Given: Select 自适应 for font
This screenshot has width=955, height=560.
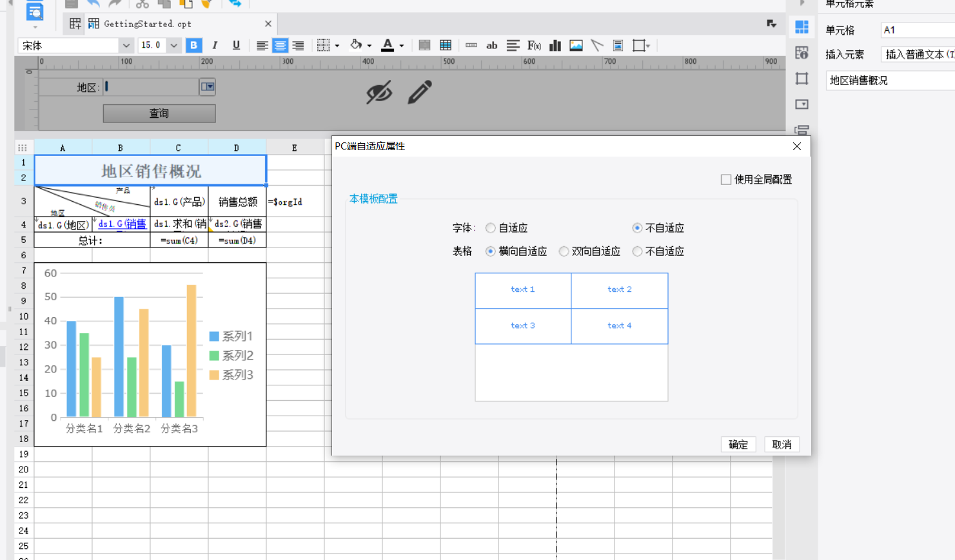Looking at the screenshot, I should [x=491, y=228].
